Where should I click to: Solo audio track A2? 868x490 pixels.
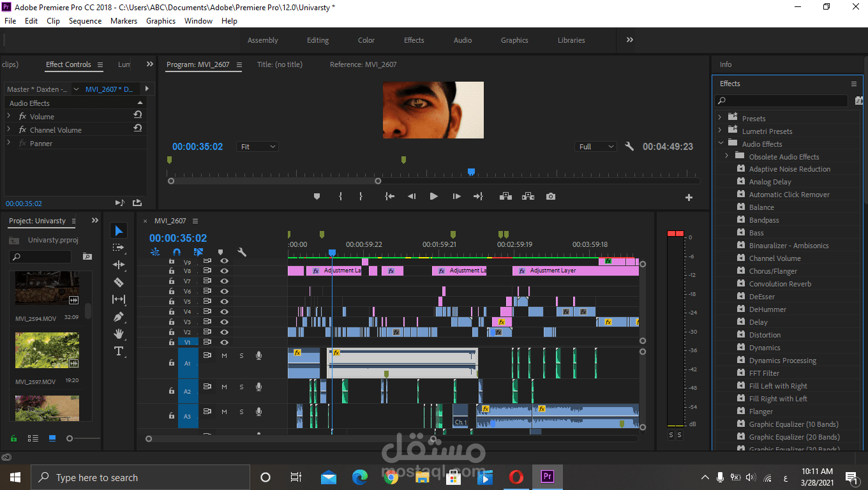(241, 387)
